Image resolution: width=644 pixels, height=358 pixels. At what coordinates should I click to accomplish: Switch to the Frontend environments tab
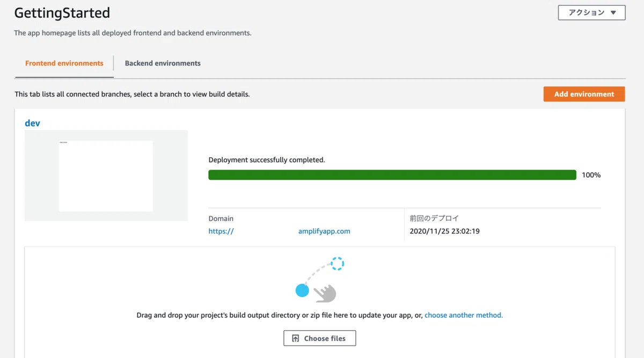(x=64, y=63)
